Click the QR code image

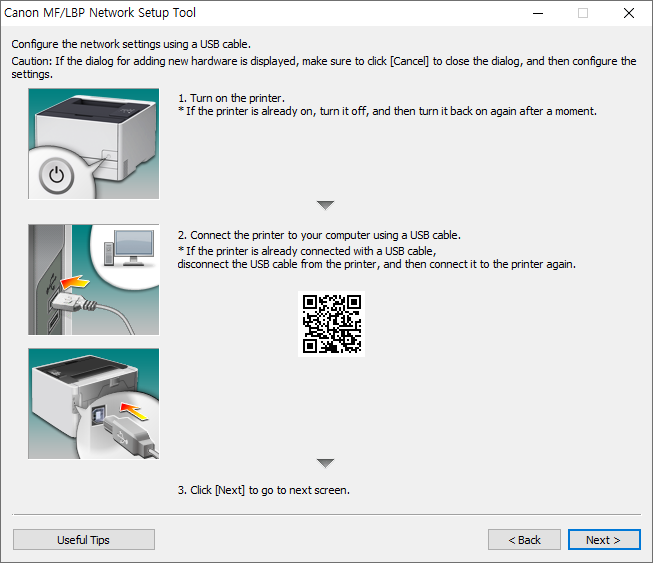(x=331, y=324)
